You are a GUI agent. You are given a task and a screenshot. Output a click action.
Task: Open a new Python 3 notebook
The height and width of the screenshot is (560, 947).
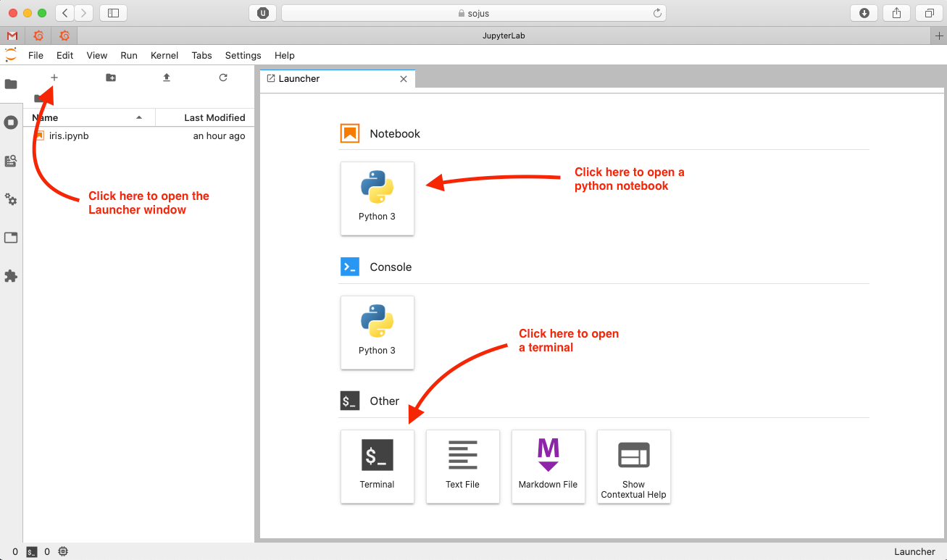click(x=377, y=198)
